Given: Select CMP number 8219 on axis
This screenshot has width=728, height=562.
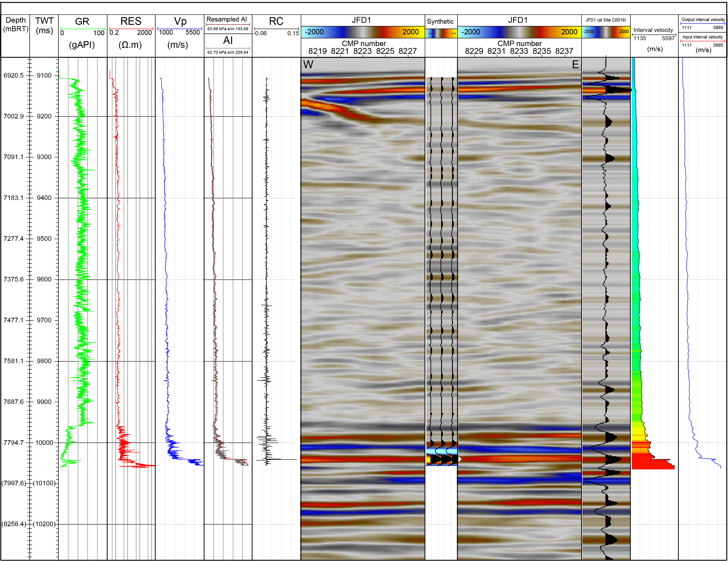Looking at the screenshot, I should [317, 51].
